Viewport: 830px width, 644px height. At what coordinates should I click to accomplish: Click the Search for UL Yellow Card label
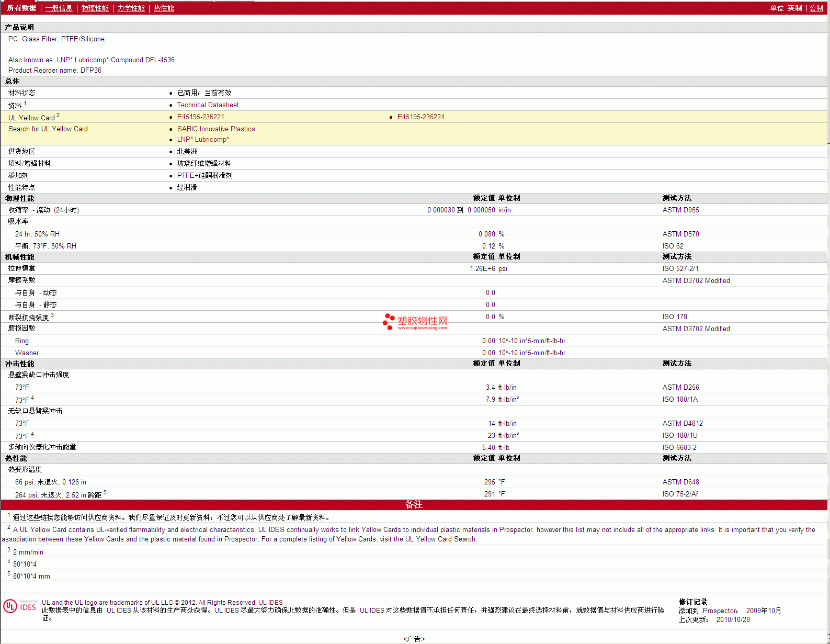pyautogui.click(x=48, y=129)
